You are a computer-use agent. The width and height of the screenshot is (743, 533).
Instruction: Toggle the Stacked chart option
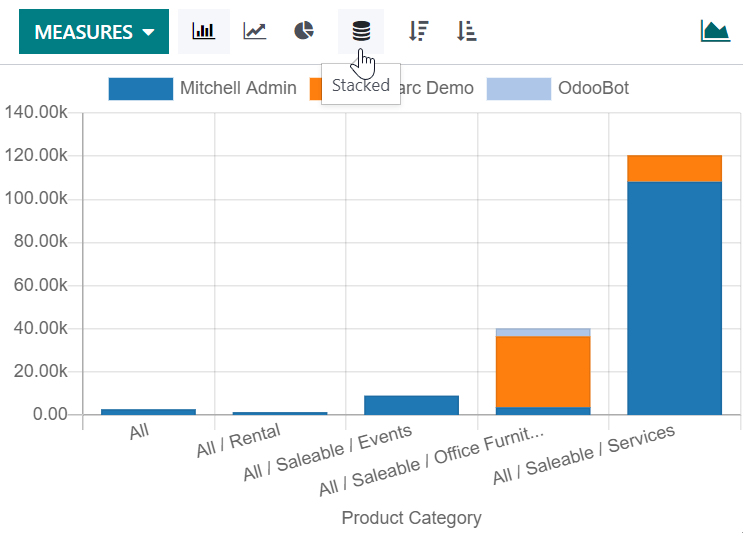[361, 32]
